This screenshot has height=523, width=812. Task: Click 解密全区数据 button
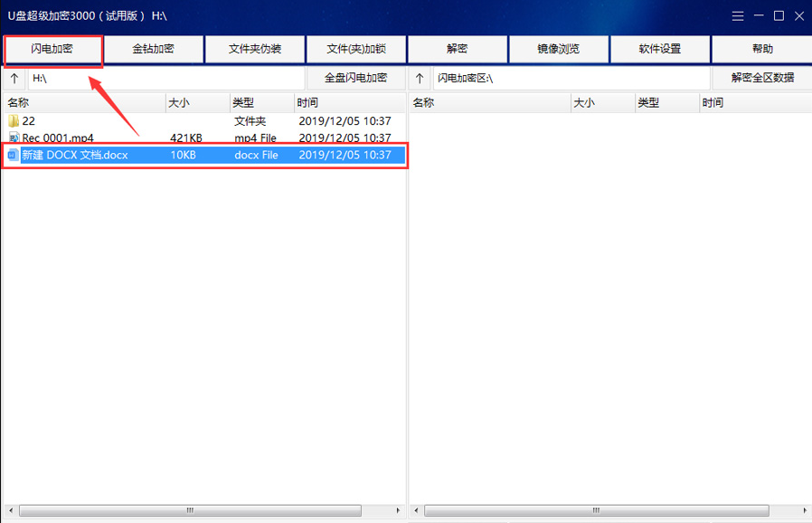[x=761, y=78]
